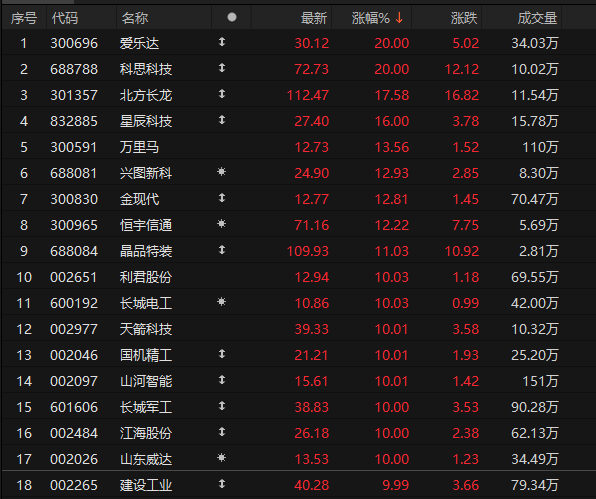The height and width of the screenshot is (499, 596).
Task: Open stock 北方长龙 by its name
Action: 146,95
